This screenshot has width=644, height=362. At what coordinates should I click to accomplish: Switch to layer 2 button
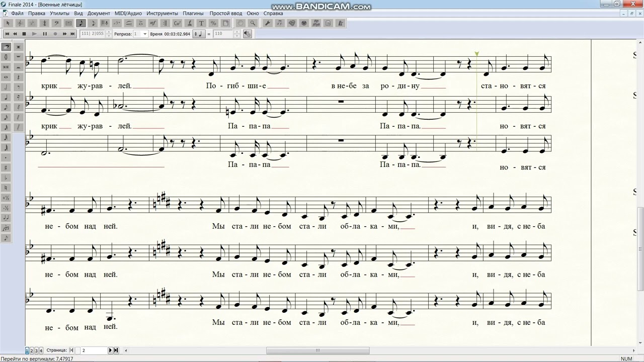click(32, 350)
